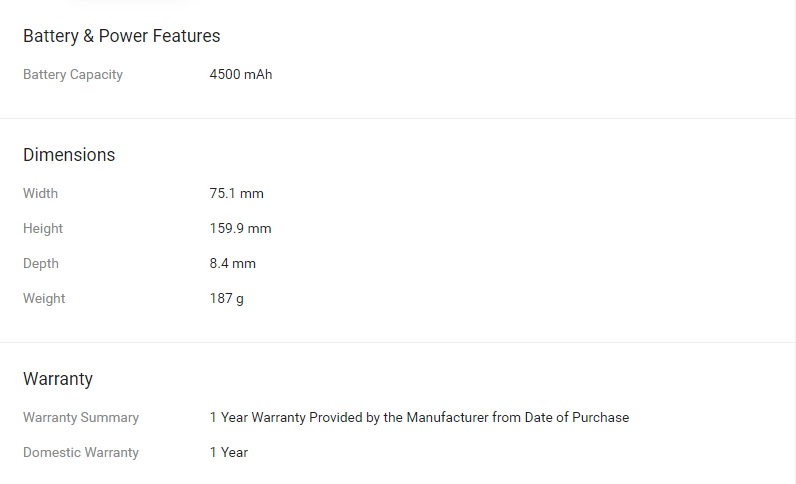This screenshot has height=484, width=796.
Task: Select the 75.1 mm width value
Action: [x=237, y=193]
